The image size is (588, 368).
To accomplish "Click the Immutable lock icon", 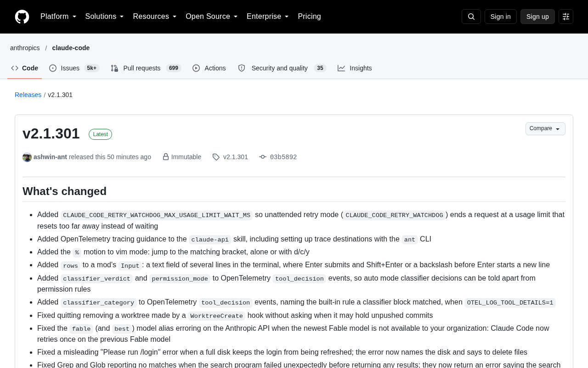I will [x=166, y=157].
